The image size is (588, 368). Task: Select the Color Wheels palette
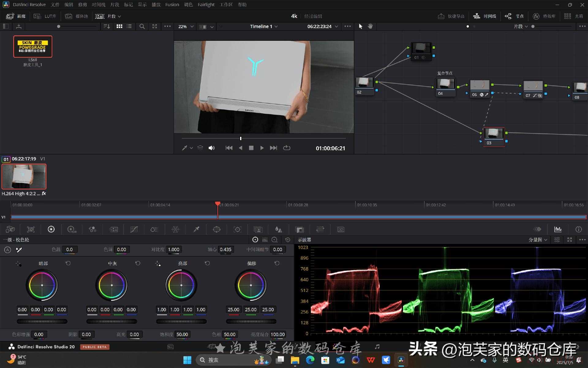click(51, 229)
